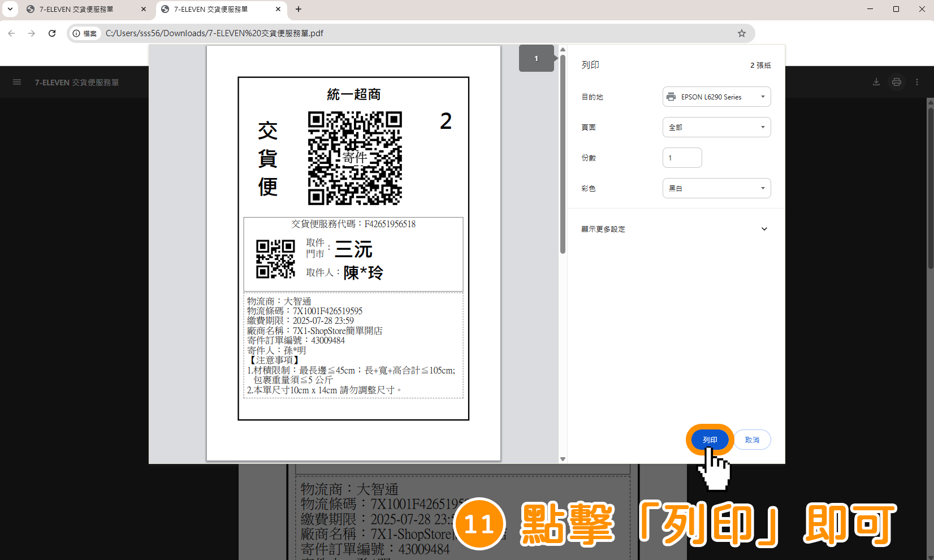Click the 檔案 file info chip in address bar

pos(85,33)
